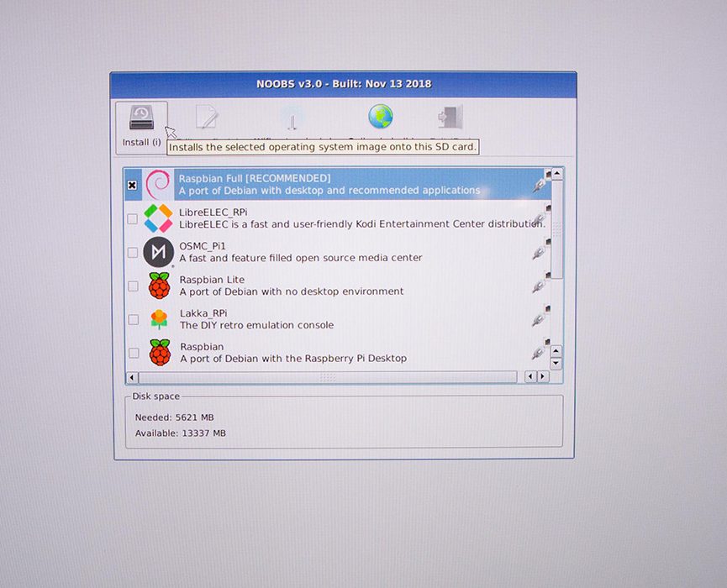Viewport: 727px width, 588px height.
Task: Click the 'Install (i)' label text
Action: click(x=141, y=142)
